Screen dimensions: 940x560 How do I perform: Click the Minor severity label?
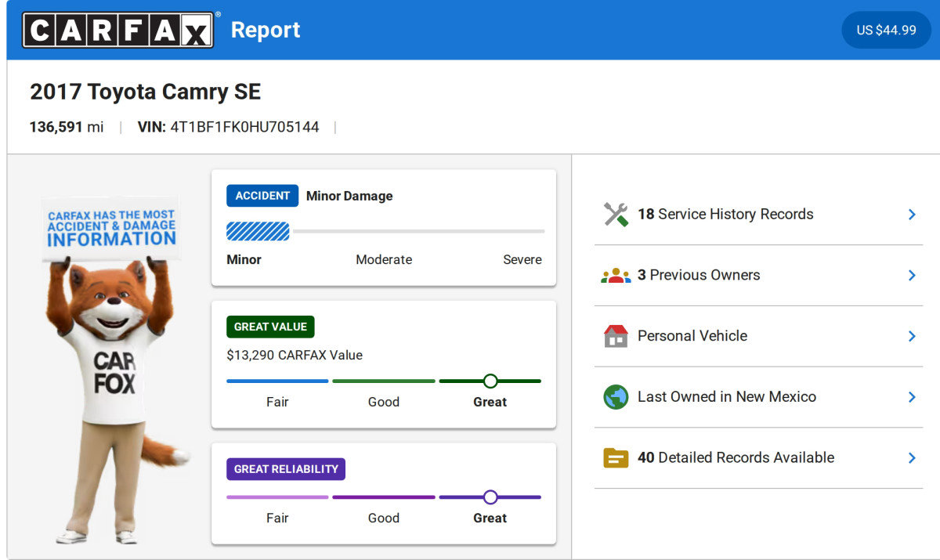[244, 259]
